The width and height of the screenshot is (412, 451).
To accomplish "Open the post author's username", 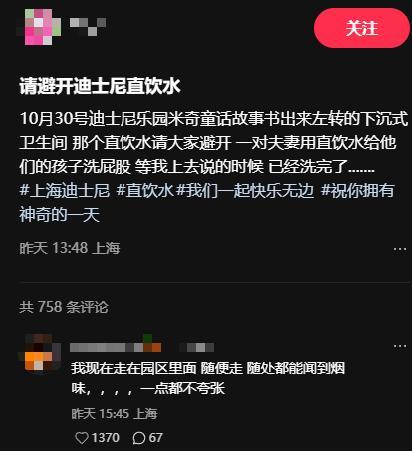I will click(x=88, y=26).
